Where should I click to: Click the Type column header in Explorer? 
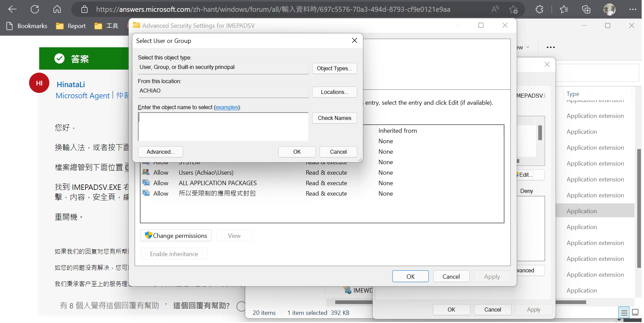click(x=573, y=94)
